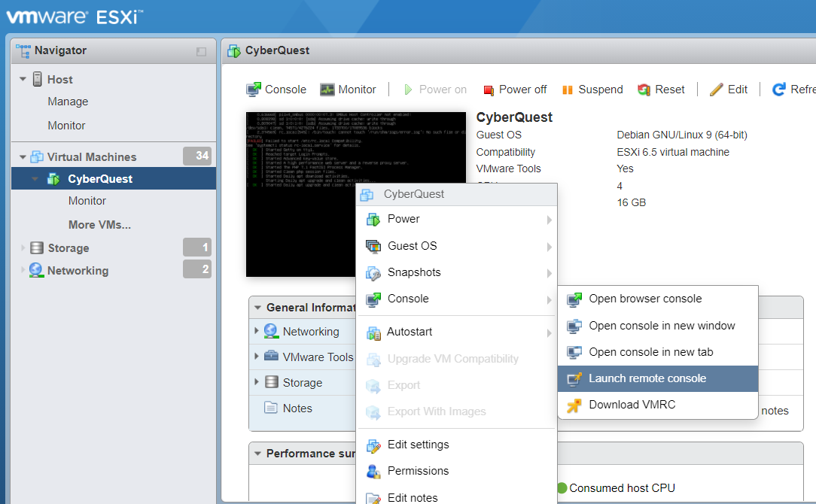
Task: Open the Guest OS submenu
Action: 456,246
